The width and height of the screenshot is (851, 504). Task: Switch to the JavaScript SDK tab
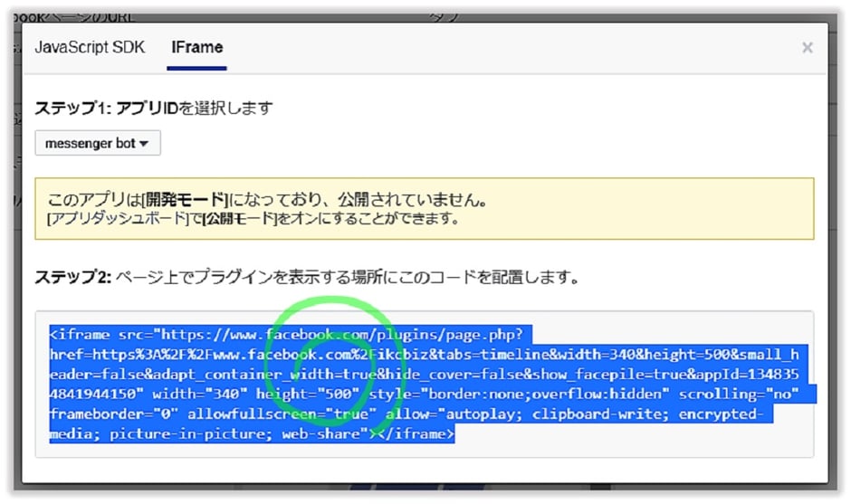pyautogui.click(x=91, y=47)
